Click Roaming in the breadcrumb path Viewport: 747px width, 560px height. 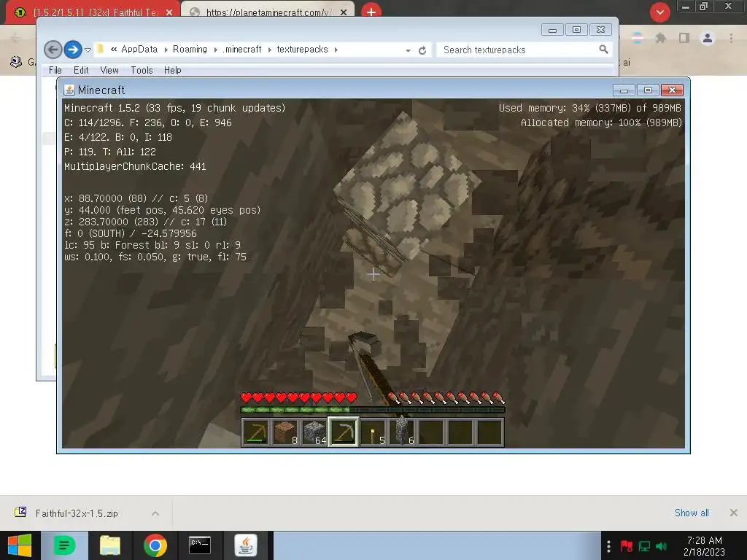coord(190,49)
